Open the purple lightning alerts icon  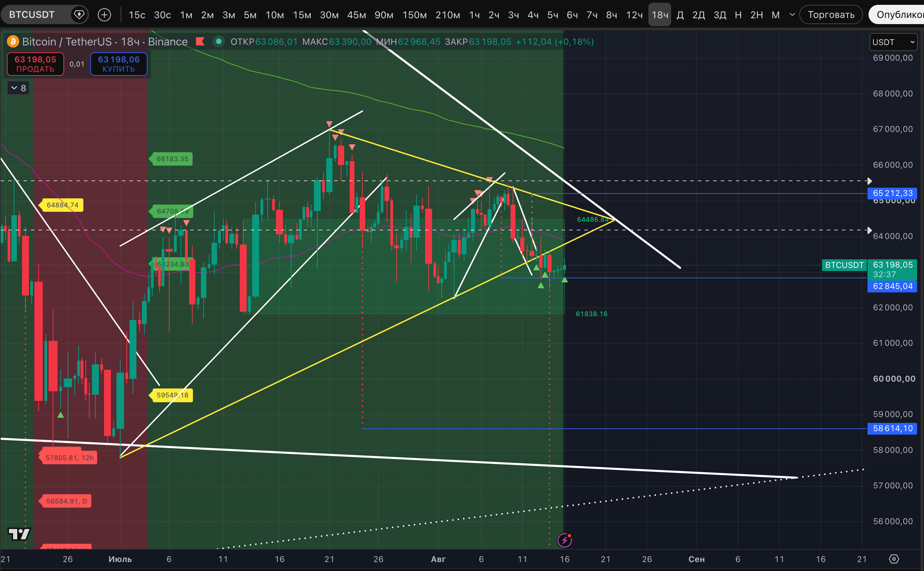(x=564, y=540)
